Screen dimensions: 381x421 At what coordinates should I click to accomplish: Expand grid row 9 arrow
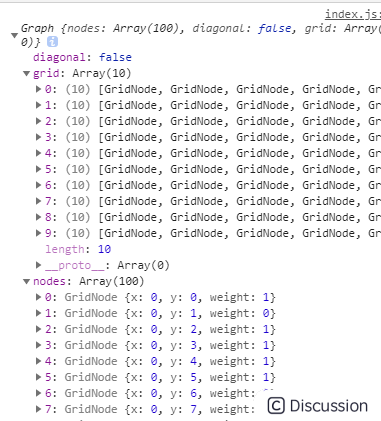point(39,233)
